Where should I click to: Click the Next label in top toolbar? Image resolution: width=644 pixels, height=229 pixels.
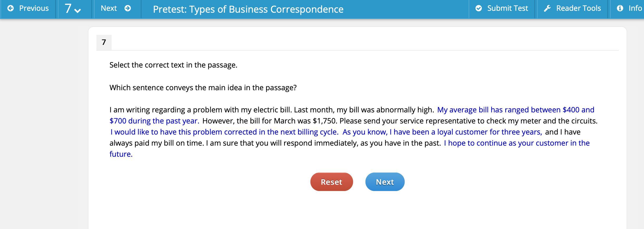pos(109,8)
